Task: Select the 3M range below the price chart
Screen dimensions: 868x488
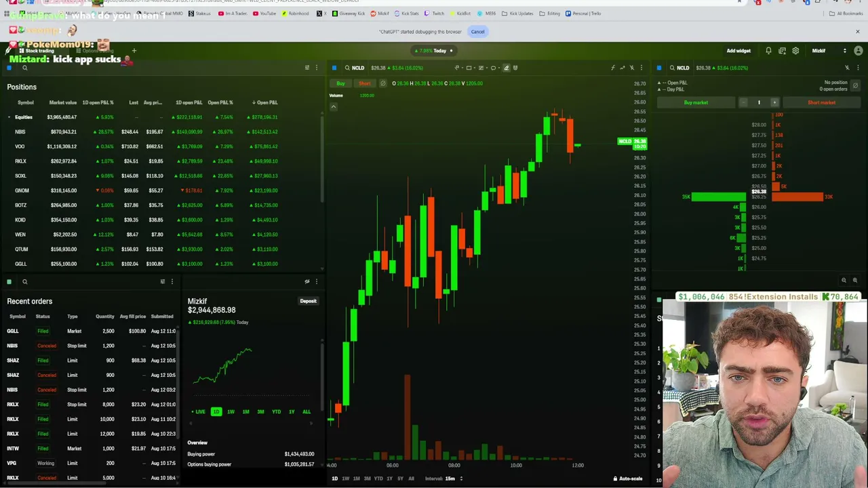Action: [x=367, y=479]
